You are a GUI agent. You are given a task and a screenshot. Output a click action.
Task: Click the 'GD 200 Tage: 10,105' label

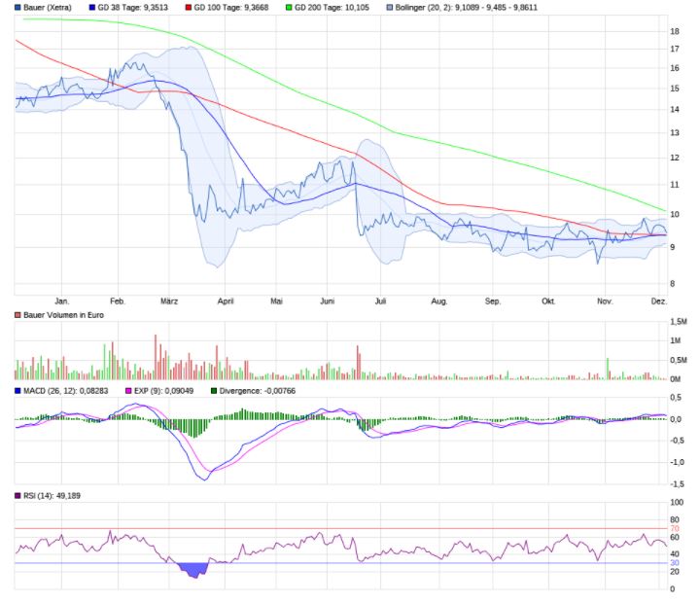pyautogui.click(x=332, y=7)
